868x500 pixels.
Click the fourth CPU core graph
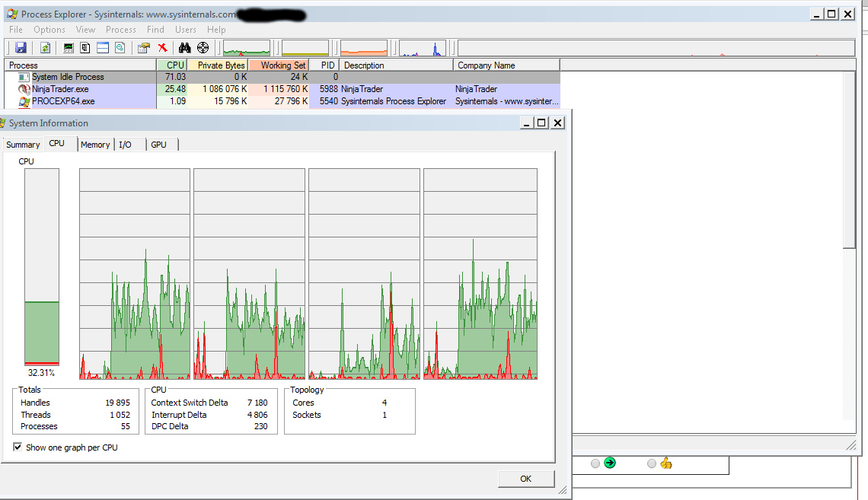(480, 274)
